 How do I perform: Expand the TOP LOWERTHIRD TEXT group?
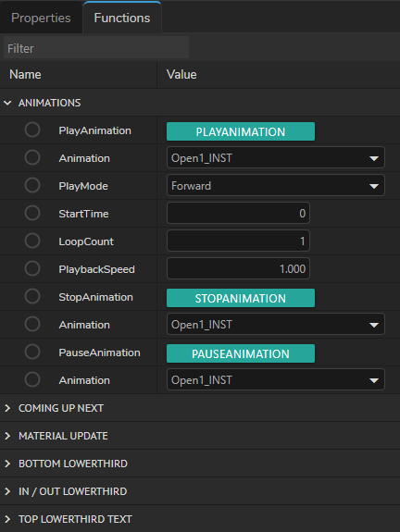(7, 519)
